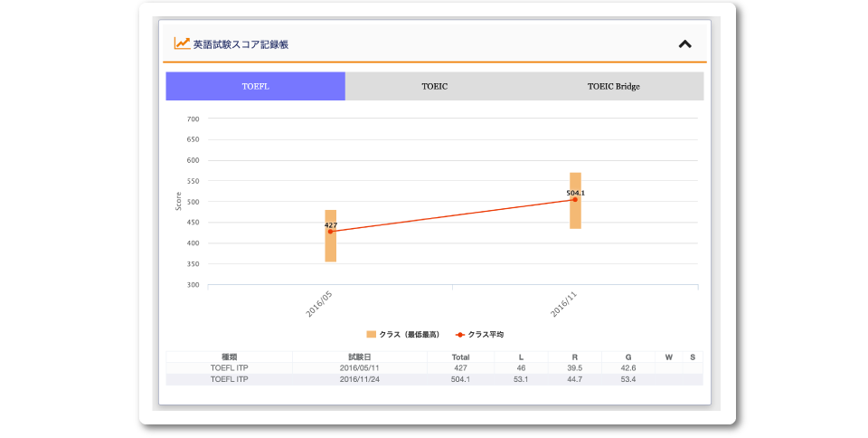Collapse the 英語試験スコア記録帳 panel with the chevron
The width and height of the screenshot is (868, 438).
click(x=684, y=44)
